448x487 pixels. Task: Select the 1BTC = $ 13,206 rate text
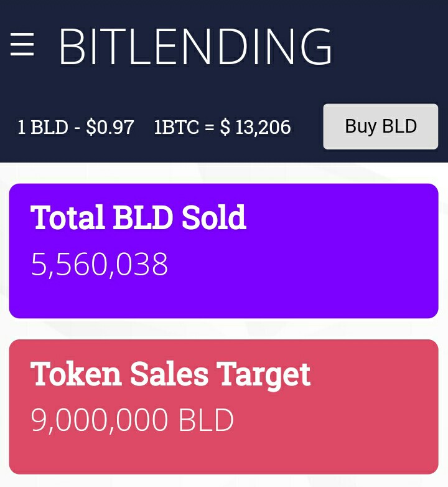click(x=223, y=127)
